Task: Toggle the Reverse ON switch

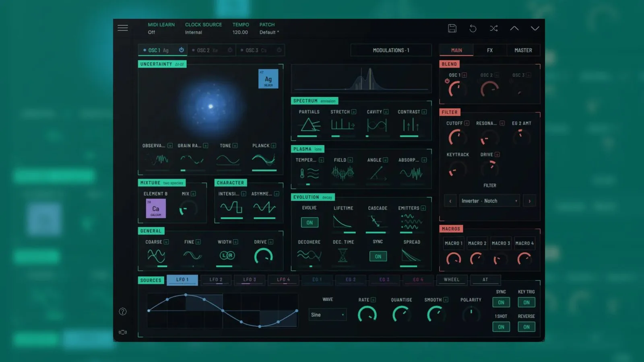Action: click(526, 327)
